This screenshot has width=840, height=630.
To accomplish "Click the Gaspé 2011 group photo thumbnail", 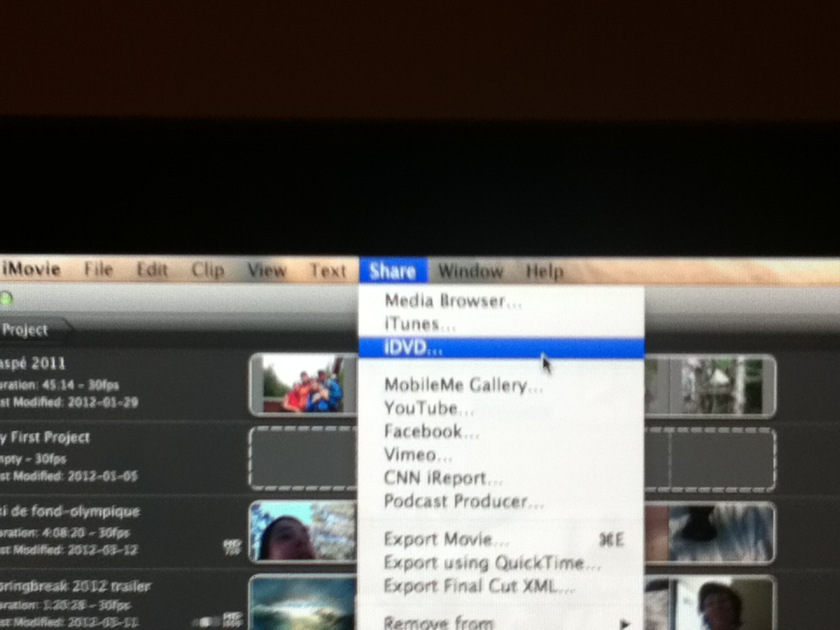I will click(304, 385).
